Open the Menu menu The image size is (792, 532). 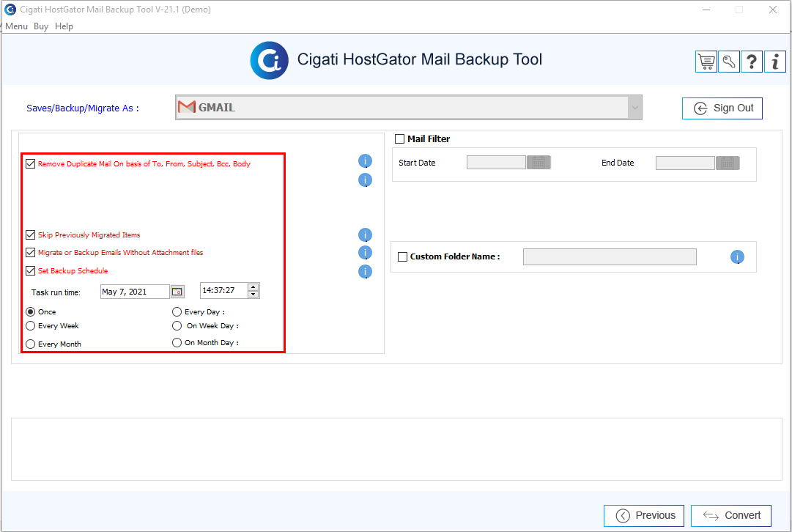(16, 26)
